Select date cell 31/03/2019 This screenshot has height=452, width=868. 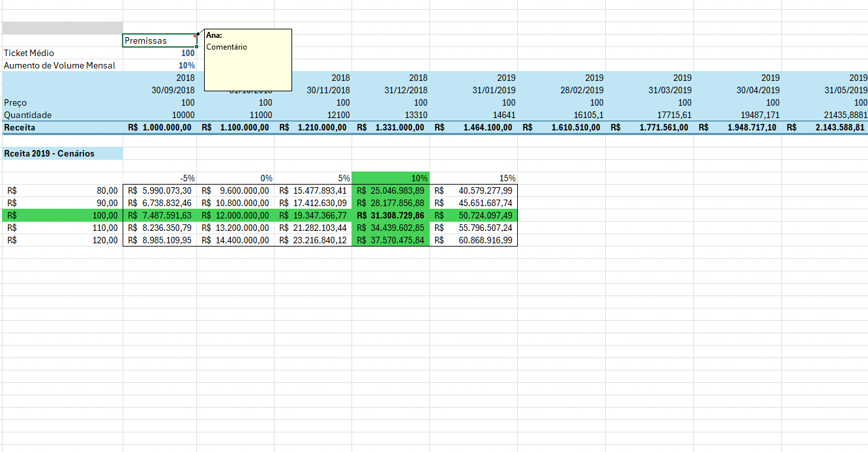(650, 90)
